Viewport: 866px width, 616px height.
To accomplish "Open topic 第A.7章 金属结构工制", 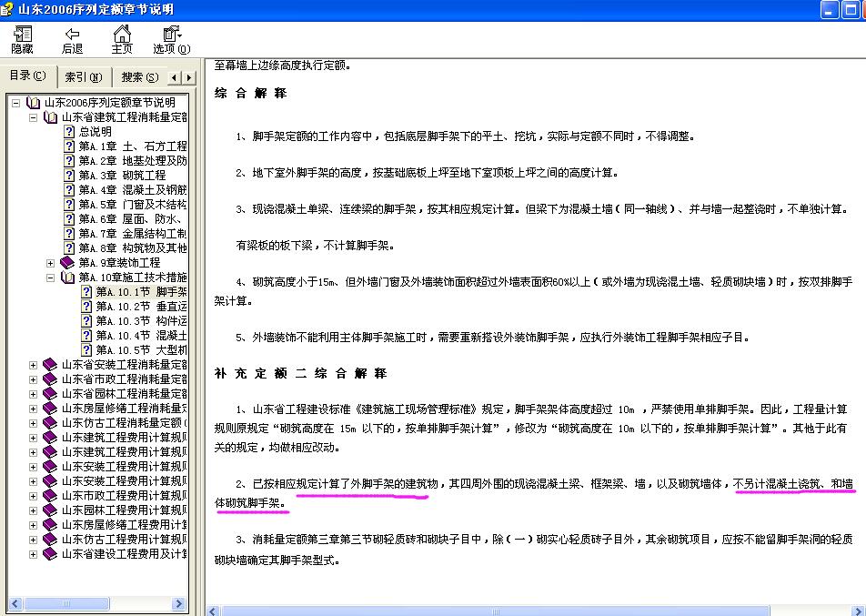I will point(133,234).
